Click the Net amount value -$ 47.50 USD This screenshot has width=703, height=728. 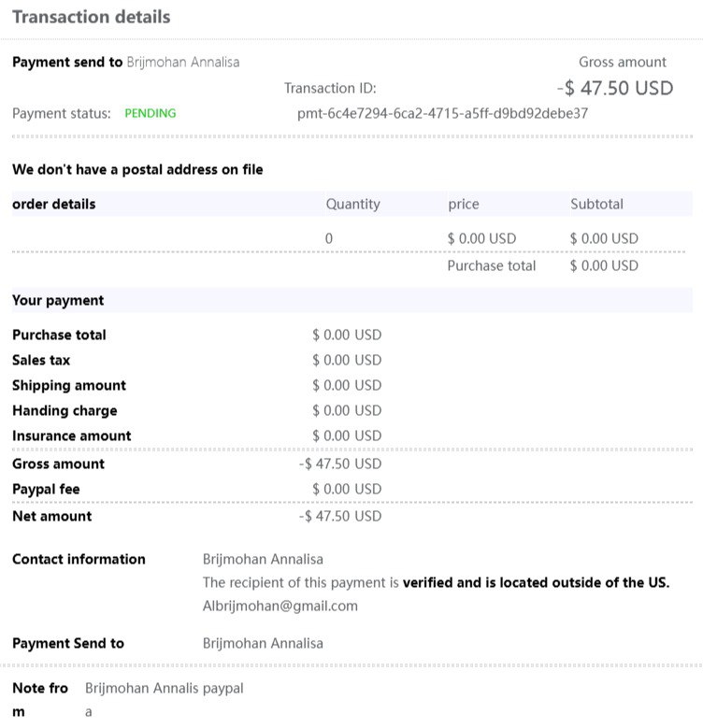[x=340, y=516]
